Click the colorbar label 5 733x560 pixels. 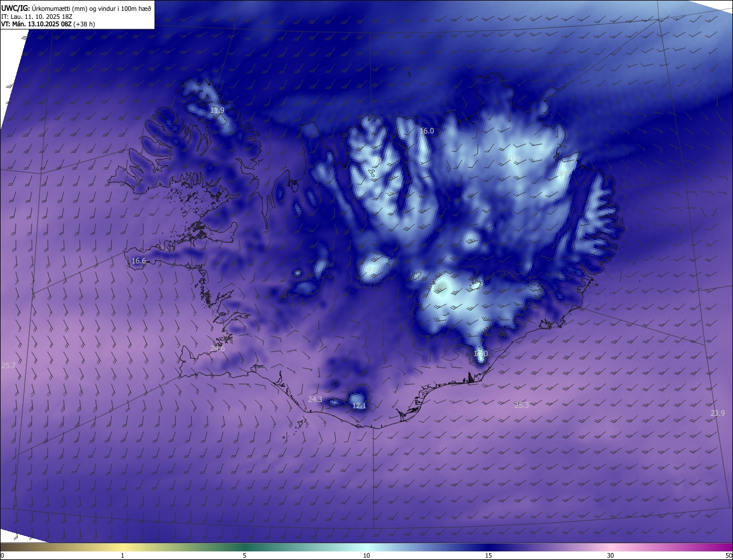[245, 555]
